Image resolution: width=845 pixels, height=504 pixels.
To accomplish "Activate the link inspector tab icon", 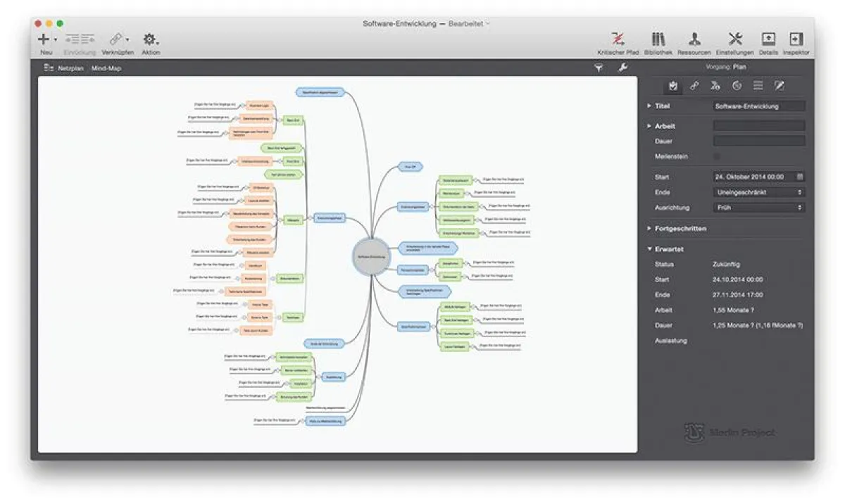I will coord(694,85).
